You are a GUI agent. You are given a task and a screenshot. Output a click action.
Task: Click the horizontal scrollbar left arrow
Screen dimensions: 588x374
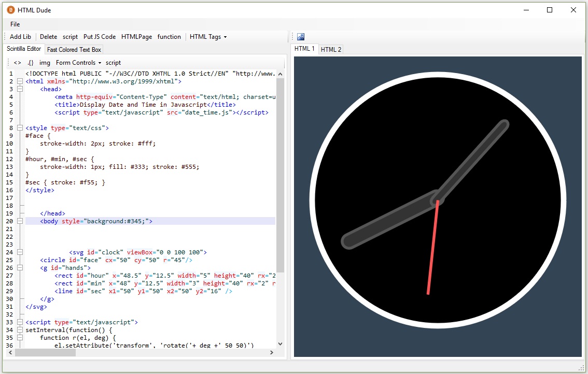[10, 353]
